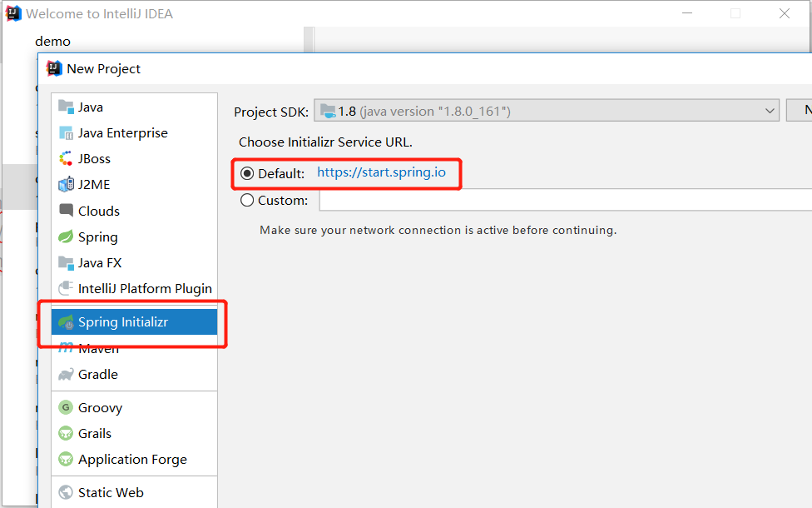Select Static Web project type
The width and height of the screenshot is (812, 508).
(x=134, y=492)
